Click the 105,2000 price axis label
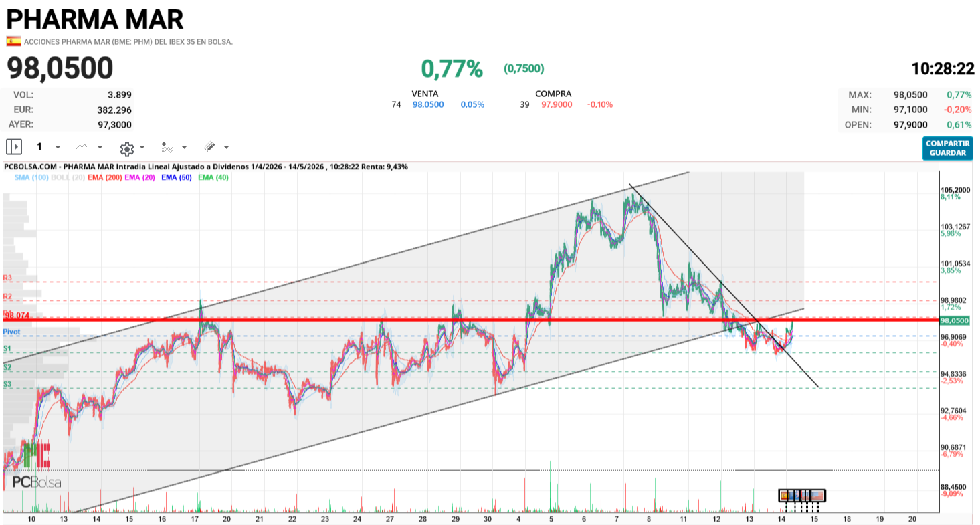This screenshot has width=980, height=525. (955, 190)
